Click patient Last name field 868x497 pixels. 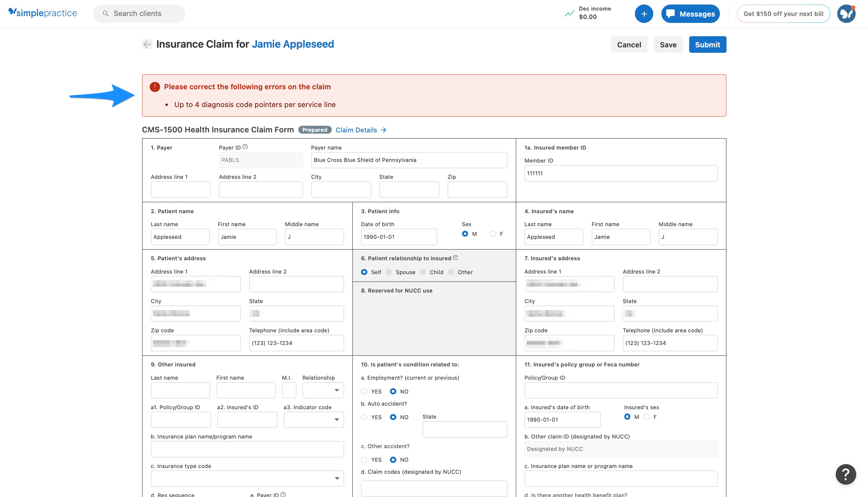(x=180, y=237)
